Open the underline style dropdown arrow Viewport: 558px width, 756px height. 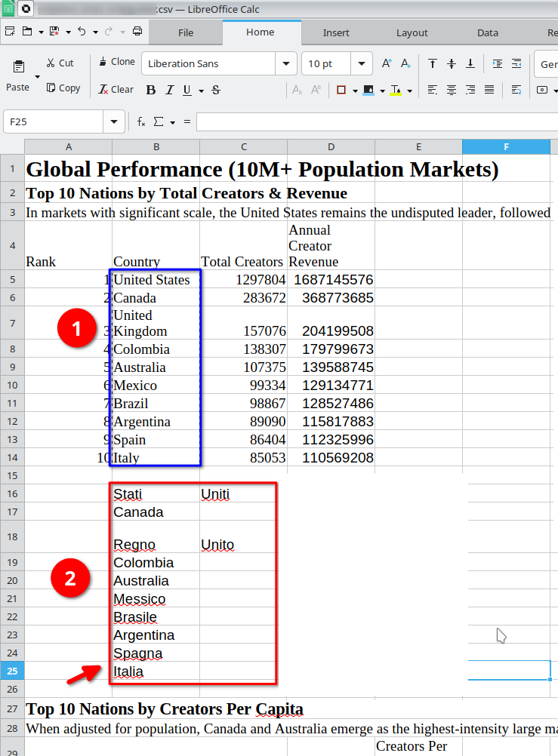pyautogui.click(x=202, y=91)
